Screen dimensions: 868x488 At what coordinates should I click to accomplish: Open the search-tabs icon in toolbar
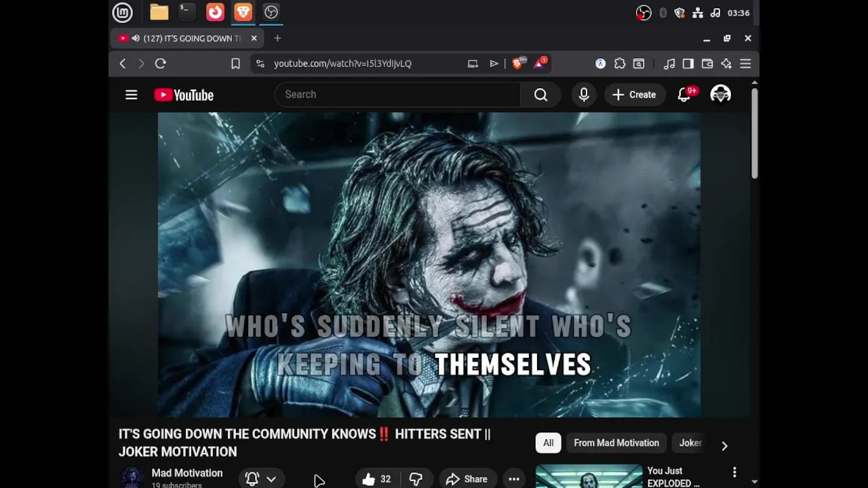(639, 64)
